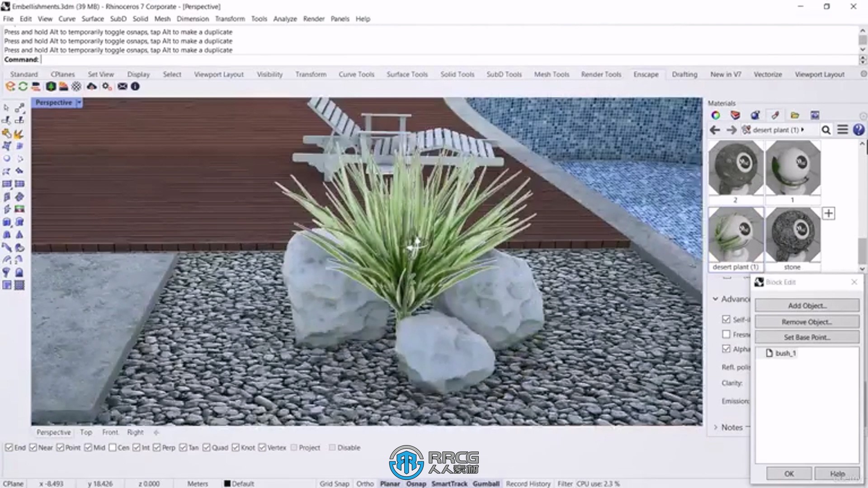
Task: Click the Solid Tools ribbon tab icon
Action: coord(457,74)
